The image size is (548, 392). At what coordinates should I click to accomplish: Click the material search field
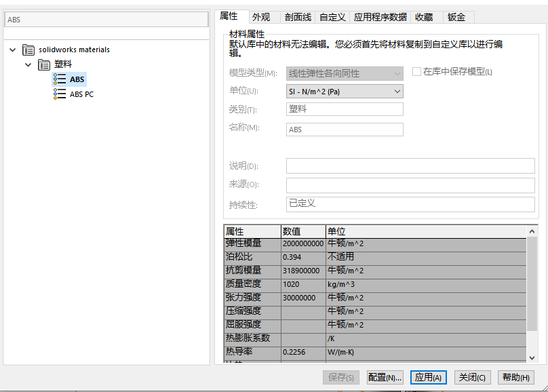pyautogui.click(x=106, y=20)
